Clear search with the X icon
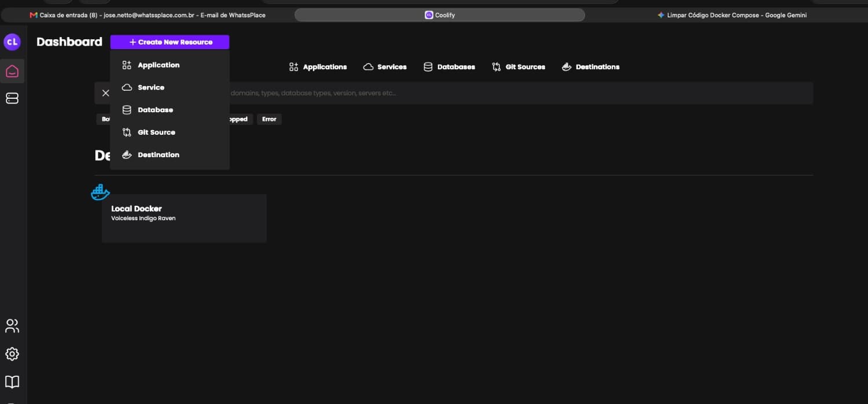Viewport: 868px width, 404px height. click(105, 93)
